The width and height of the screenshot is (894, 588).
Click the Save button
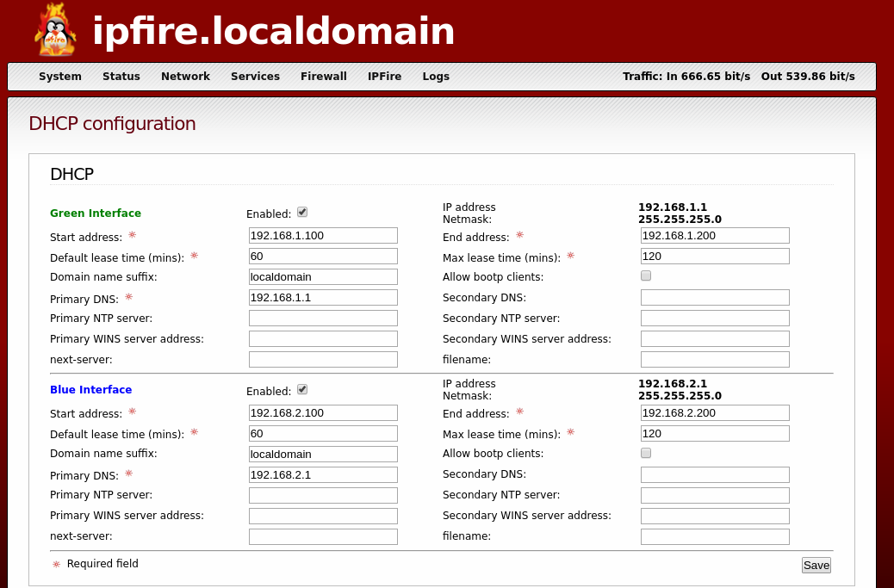(x=816, y=565)
